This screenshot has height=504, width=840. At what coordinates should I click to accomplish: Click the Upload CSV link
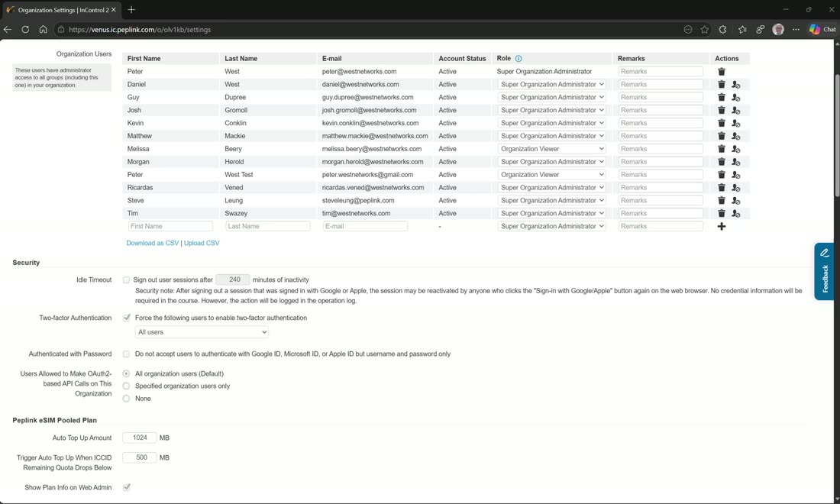click(202, 243)
